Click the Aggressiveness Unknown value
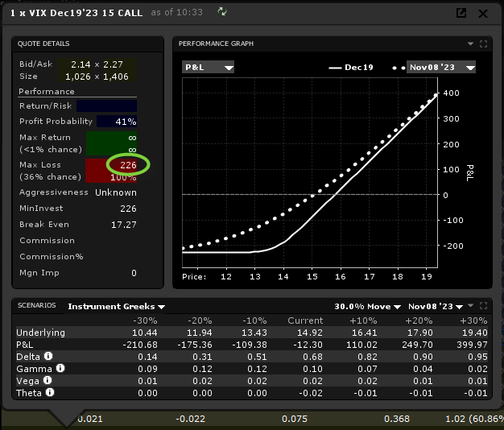 (116, 192)
